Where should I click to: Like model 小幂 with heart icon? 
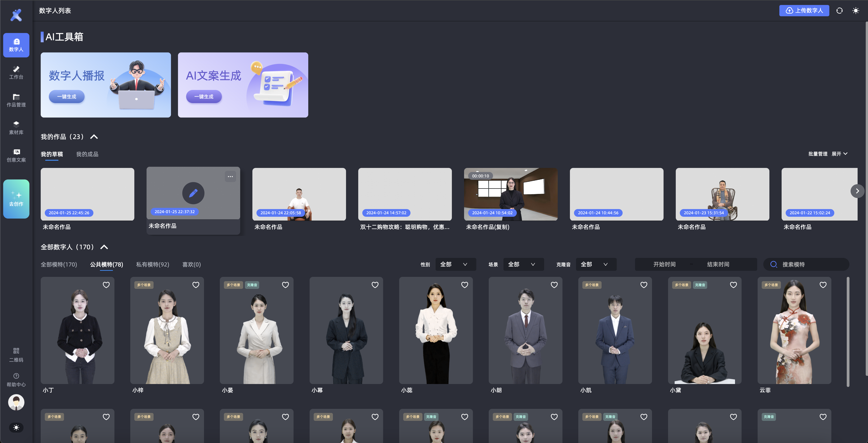tap(375, 285)
